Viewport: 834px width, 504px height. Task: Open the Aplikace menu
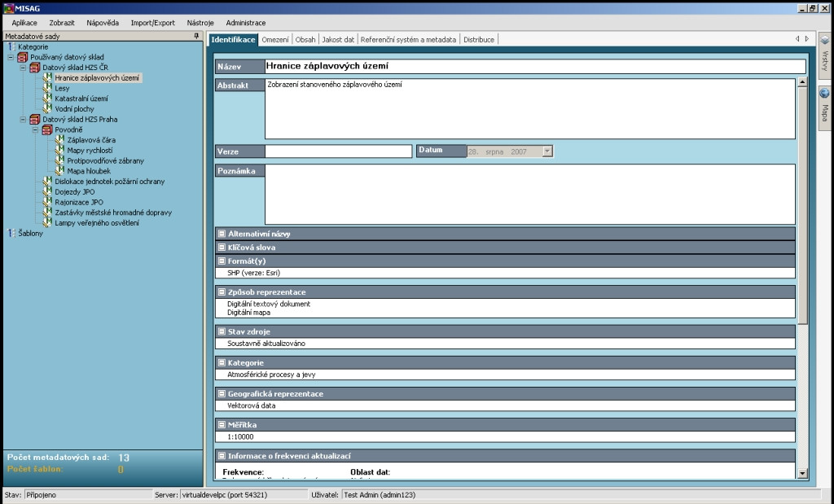pos(24,23)
